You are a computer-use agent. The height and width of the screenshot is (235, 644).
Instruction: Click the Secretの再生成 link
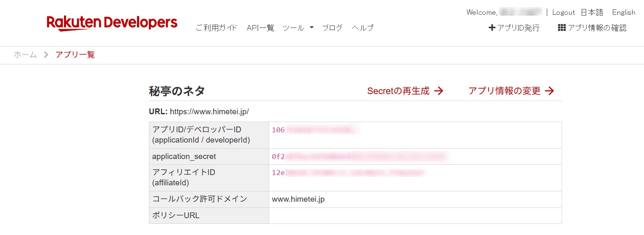398,91
